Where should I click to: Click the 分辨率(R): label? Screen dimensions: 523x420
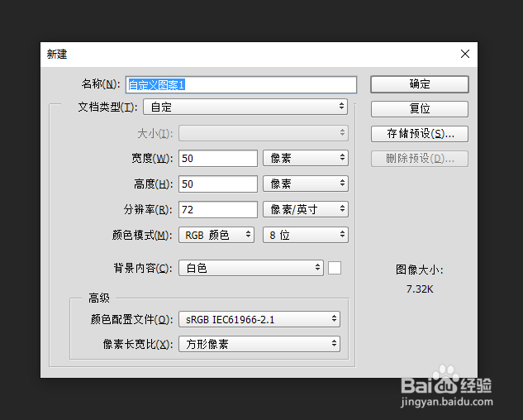pyautogui.click(x=148, y=210)
